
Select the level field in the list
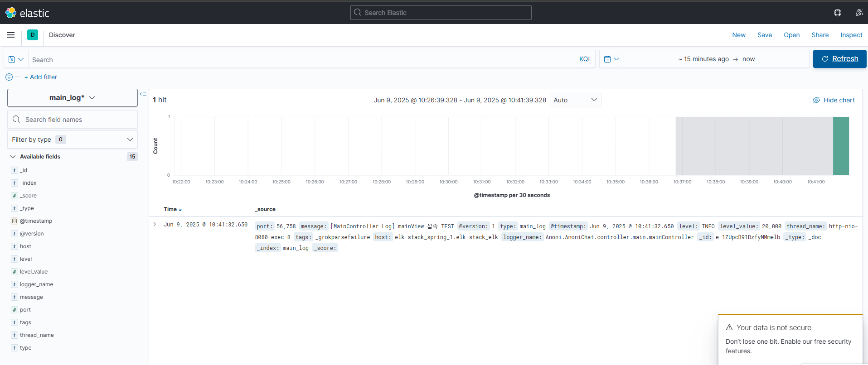pyautogui.click(x=26, y=259)
